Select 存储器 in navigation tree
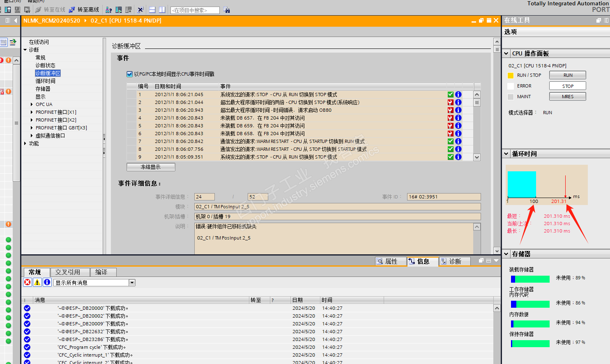Viewport: 610px width, 364px height. point(43,89)
